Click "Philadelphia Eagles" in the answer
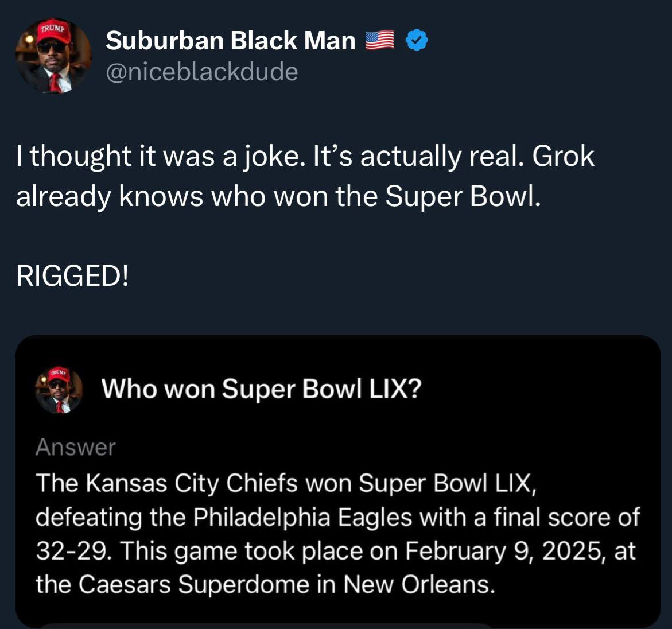 click(x=302, y=517)
